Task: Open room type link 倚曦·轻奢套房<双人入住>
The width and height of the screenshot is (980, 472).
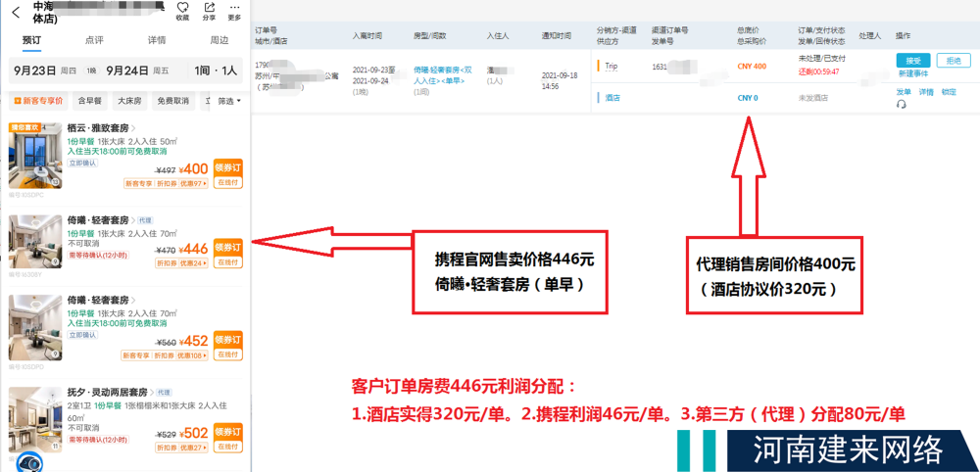Action: pyautogui.click(x=443, y=75)
